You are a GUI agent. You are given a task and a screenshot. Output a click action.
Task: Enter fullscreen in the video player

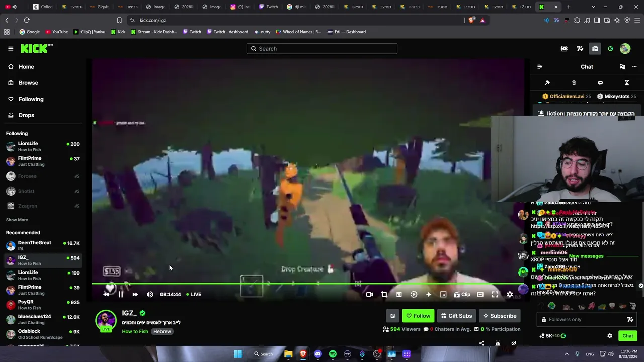pos(495,294)
